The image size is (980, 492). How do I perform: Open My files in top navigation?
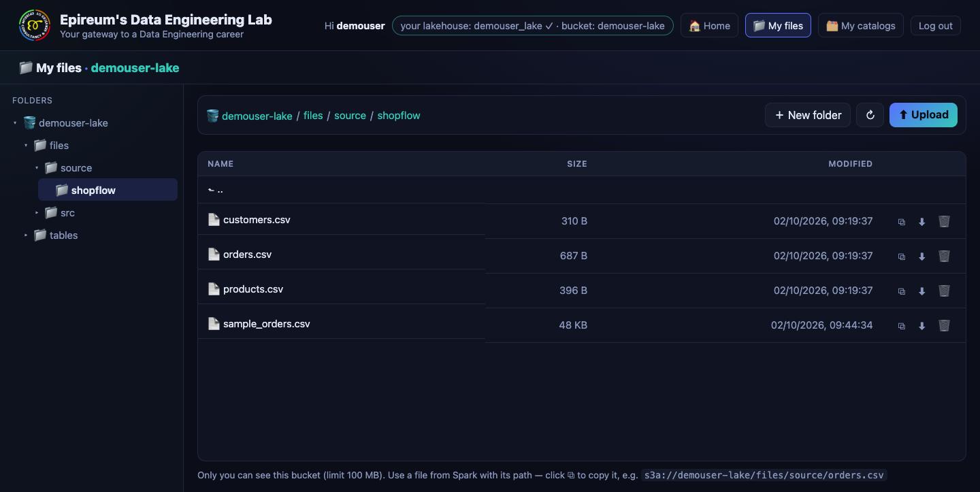[778, 26]
